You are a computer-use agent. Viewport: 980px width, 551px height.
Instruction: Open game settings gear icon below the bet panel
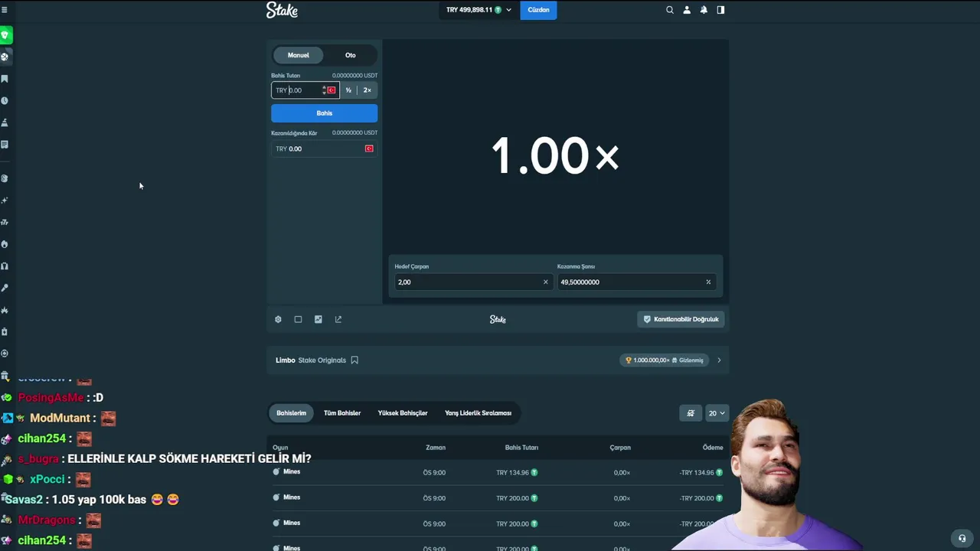[x=278, y=319]
